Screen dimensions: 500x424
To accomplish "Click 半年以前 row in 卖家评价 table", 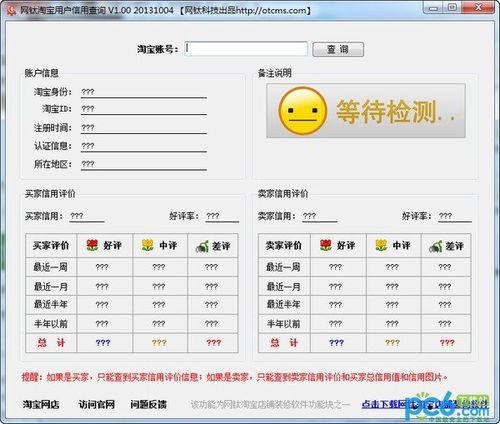I will tap(364, 324).
